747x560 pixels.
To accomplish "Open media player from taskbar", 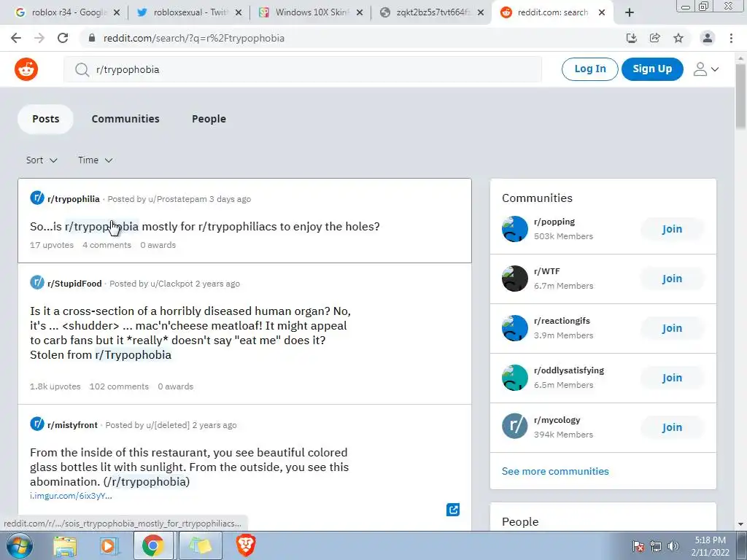I will click(108, 546).
